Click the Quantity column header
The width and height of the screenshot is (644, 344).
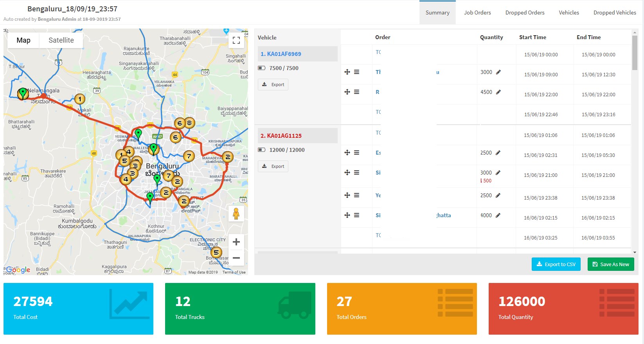click(491, 37)
